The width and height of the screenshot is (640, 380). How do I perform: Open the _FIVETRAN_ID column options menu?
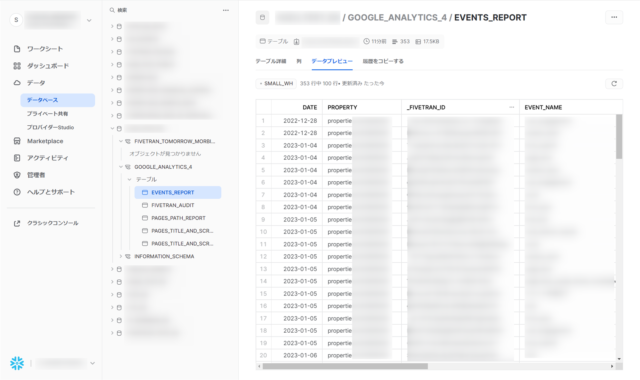[511, 107]
